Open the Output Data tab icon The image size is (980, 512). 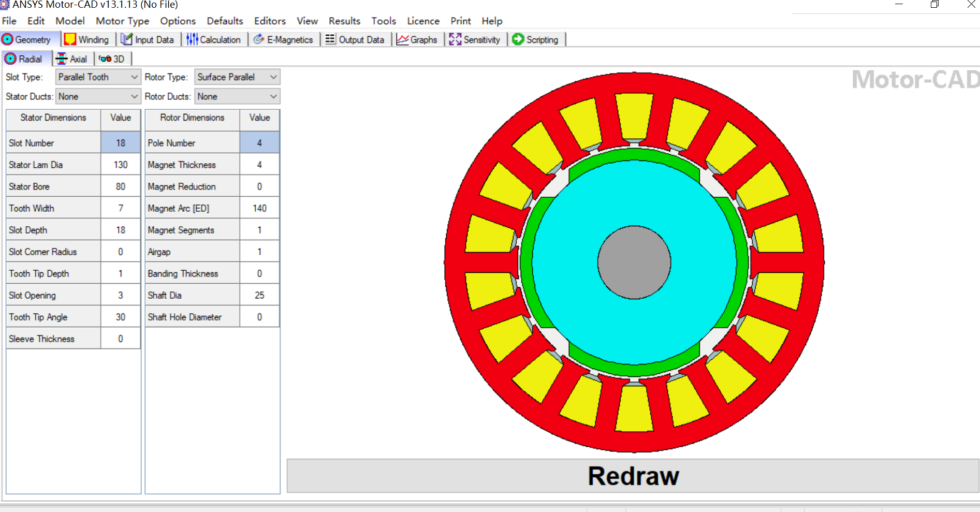coord(330,39)
